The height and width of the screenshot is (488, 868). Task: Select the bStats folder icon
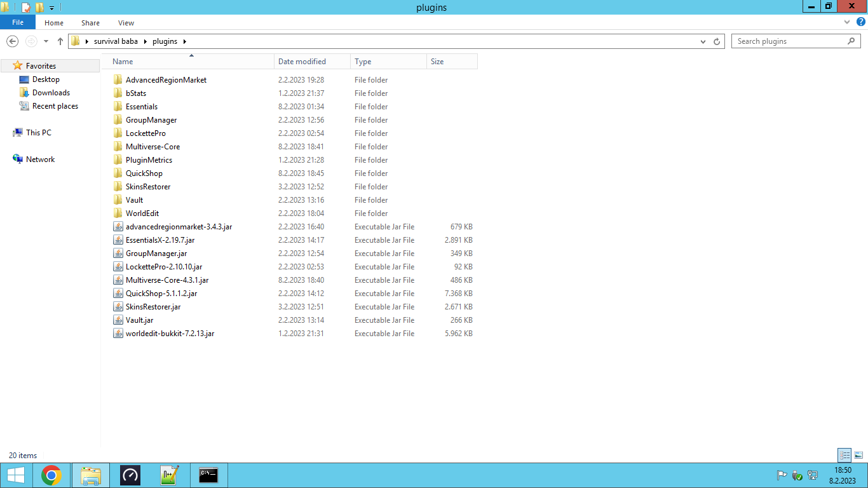pos(118,93)
